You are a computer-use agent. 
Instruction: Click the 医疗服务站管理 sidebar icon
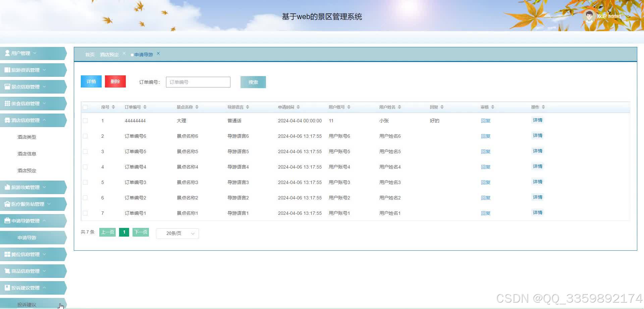tap(7, 204)
